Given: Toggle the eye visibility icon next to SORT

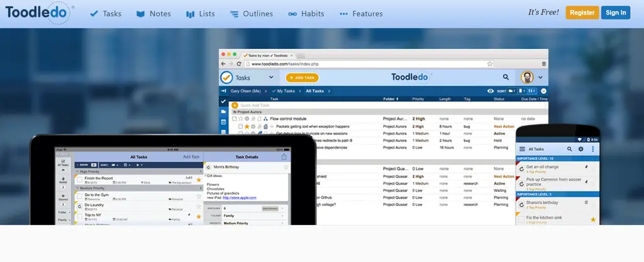Looking at the screenshot, I should [490, 91].
